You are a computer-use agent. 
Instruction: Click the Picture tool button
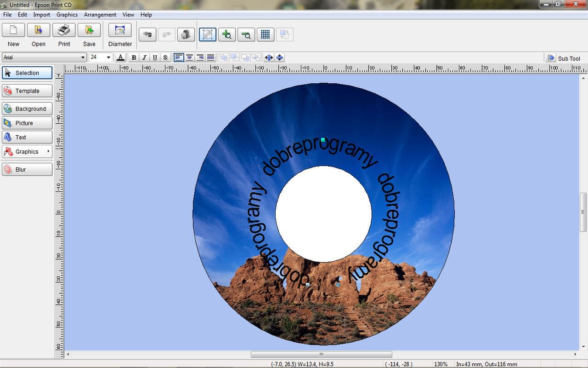27,123
